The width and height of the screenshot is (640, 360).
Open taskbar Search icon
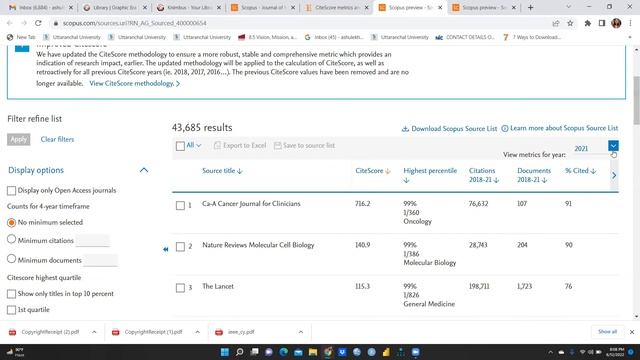click(x=240, y=352)
